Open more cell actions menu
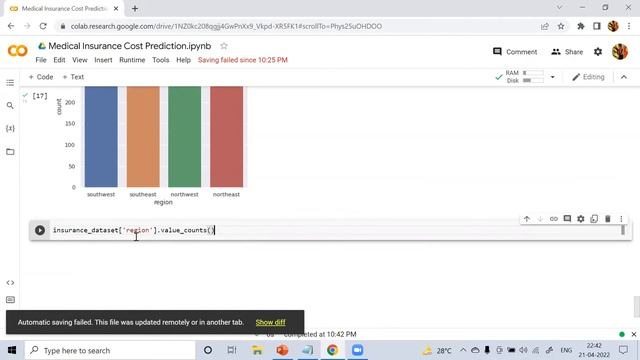The height and width of the screenshot is (360, 640). (x=621, y=219)
